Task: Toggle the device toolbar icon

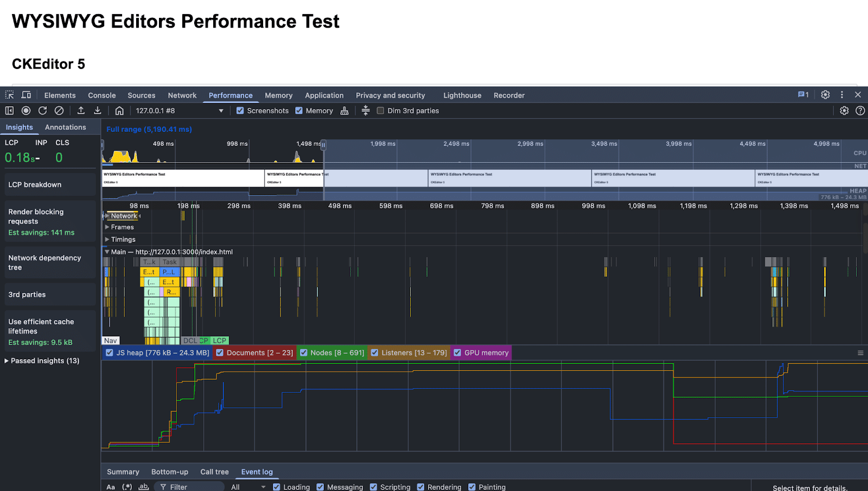Action: (x=26, y=95)
